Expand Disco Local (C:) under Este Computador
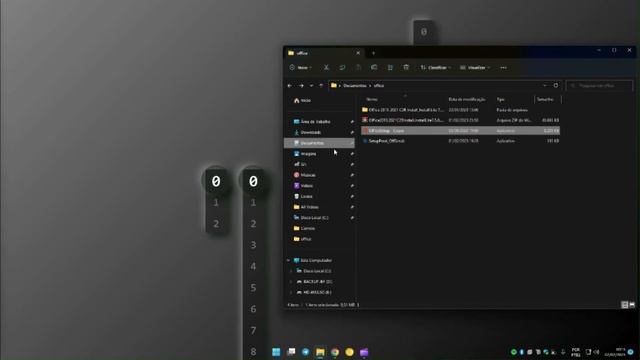The width and height of the screenshot is (640, 360). [x=291, y=271]
